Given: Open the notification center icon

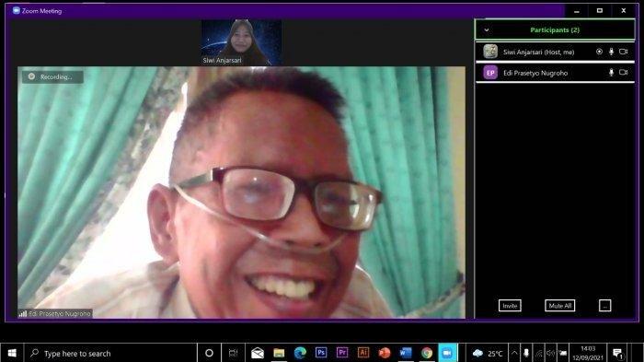Looking at the screenshot, I should pos(617,354).
